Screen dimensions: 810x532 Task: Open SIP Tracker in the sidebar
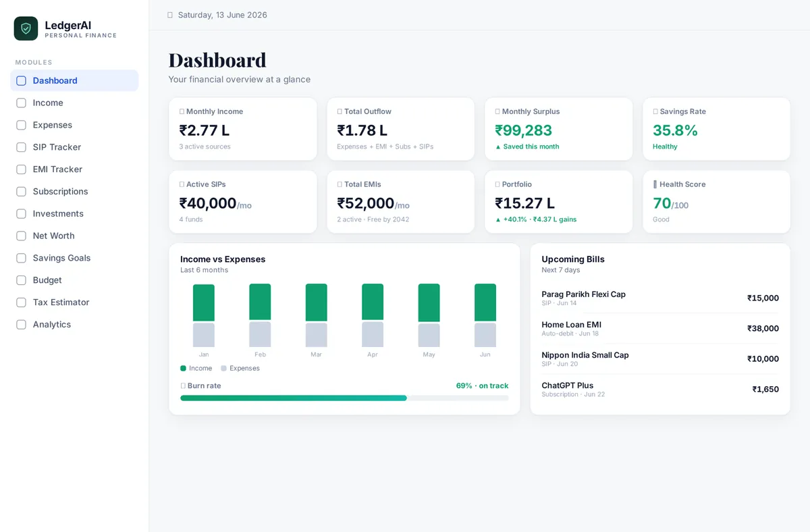pyautogui.click(x=74, y=147)
